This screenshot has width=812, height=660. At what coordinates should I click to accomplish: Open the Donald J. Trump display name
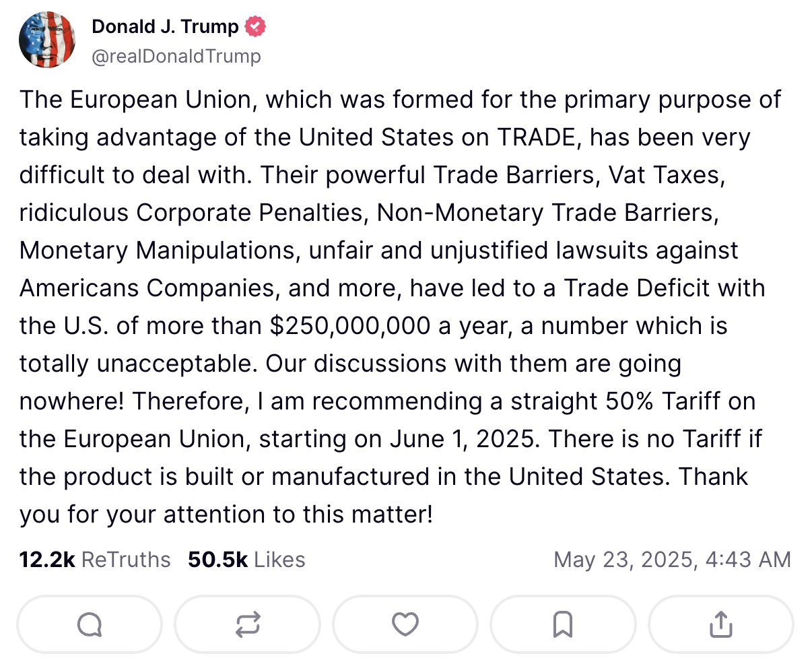click(x=165, y=27)
